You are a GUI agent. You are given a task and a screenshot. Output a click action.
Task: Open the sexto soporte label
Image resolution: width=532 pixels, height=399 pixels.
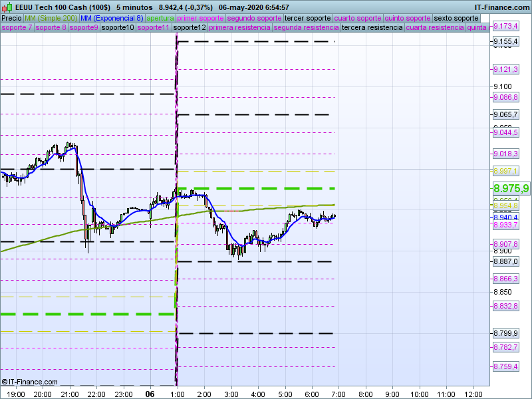pos(456,18)
